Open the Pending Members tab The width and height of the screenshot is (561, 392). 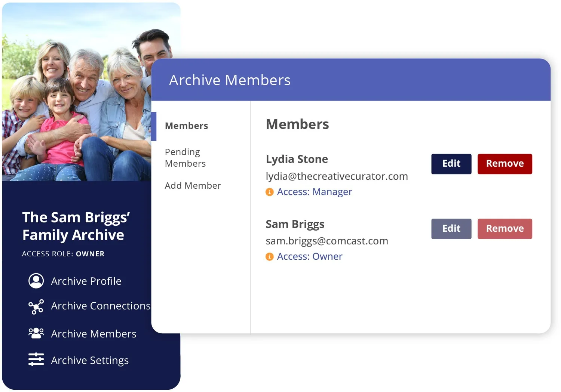[x=185, y=157]
